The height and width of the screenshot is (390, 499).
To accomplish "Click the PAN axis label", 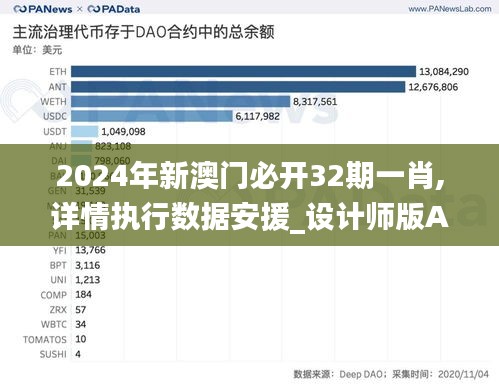I will [x=57, y=235].
